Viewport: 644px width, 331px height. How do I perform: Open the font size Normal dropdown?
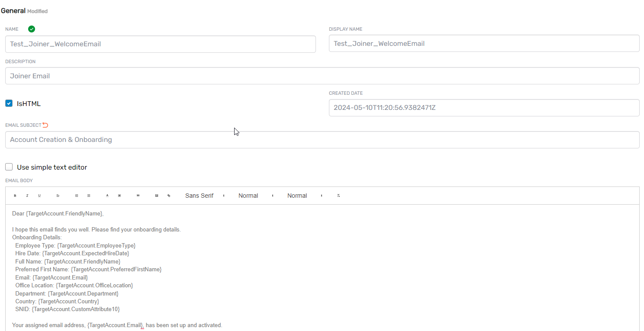(x=248, y=196)
